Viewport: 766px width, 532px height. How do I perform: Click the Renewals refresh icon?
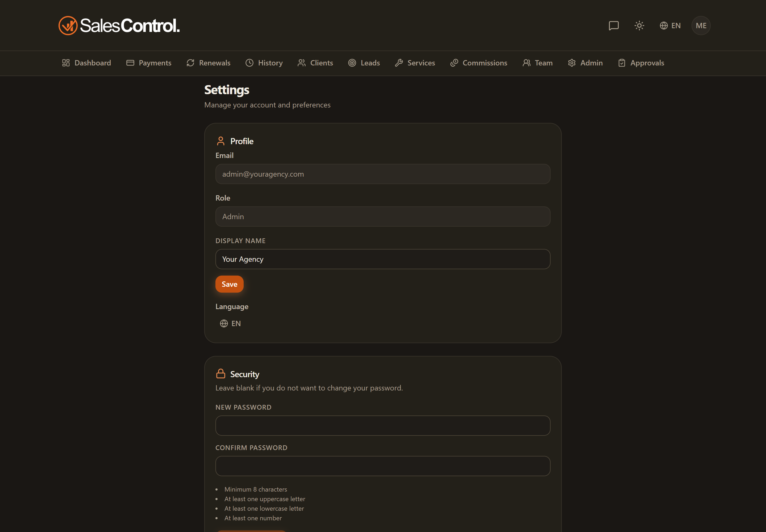tap(190, 63)
